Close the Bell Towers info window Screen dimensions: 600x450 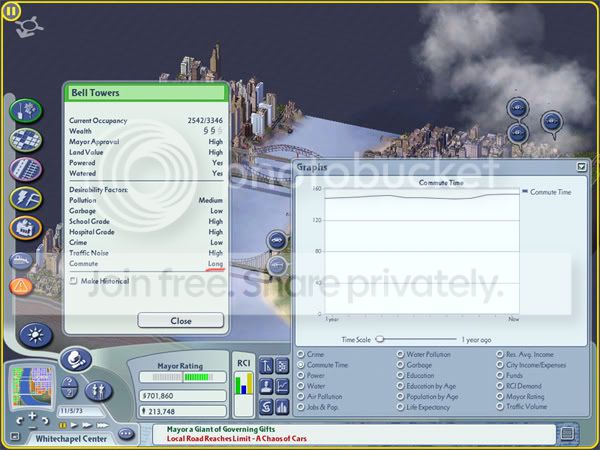(181, 321)
